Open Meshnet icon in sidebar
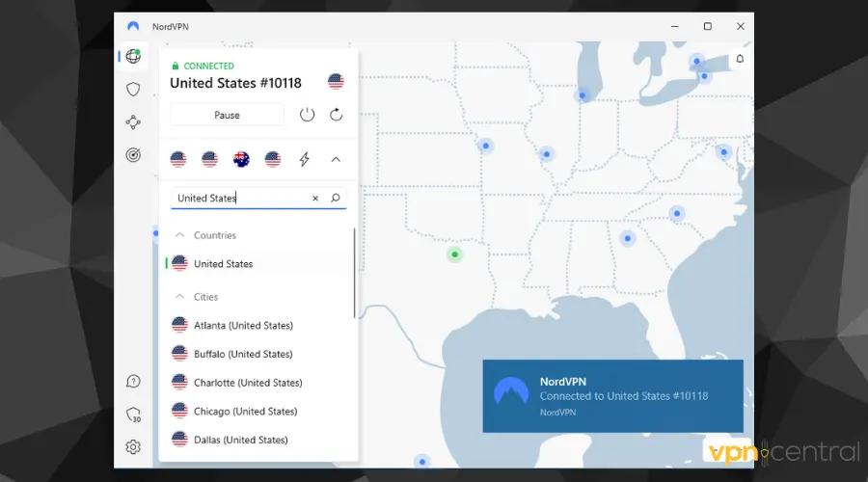This screenshot has height=482, width=868. tap(133, 121)
